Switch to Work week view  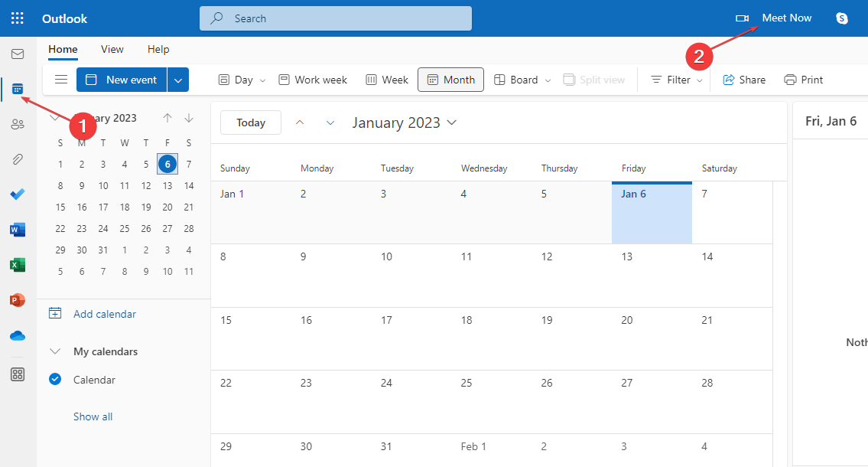pyautogui.click(x=313, y=80)
